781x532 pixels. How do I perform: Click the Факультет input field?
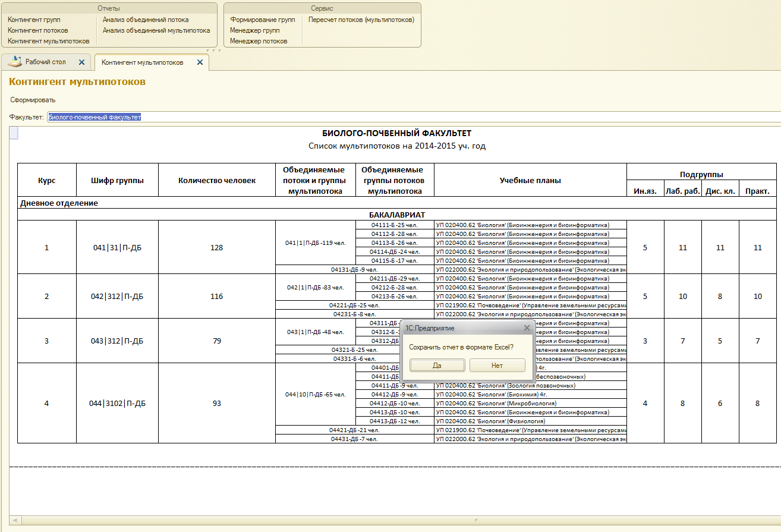[x=414, y=117]
